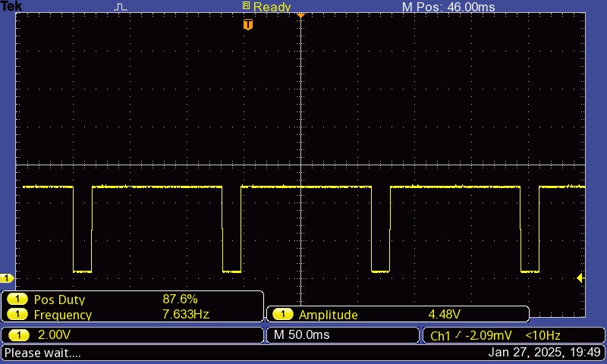
Task: Click the trigger level arrow on right edge
Action: click(x=580, y=278)
